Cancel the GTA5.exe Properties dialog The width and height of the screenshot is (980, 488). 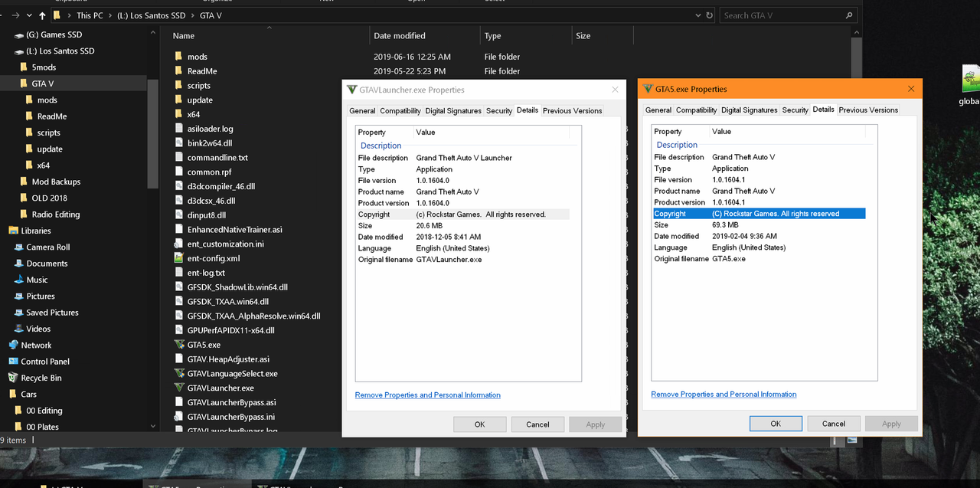[x=834, y=424]
